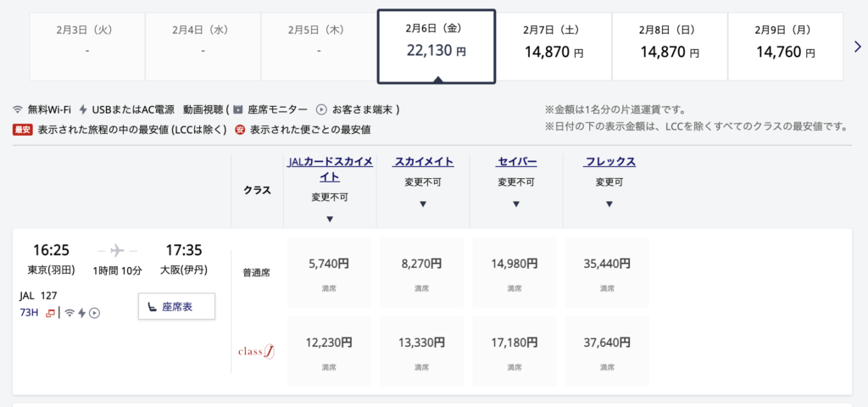Click the 普通席 row label
Screen dimensions: 868x407
pyautogui.click(x=257, y=273)
